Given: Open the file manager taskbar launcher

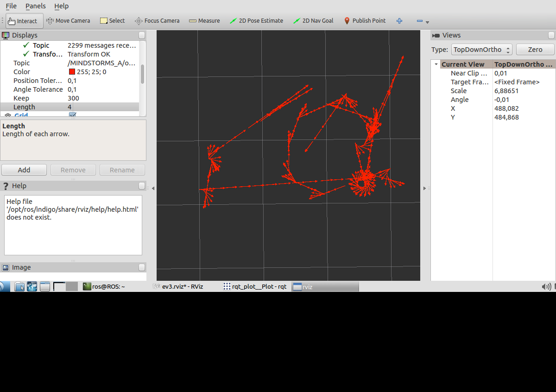Looking at the screenshot, I should coord(19,286).
